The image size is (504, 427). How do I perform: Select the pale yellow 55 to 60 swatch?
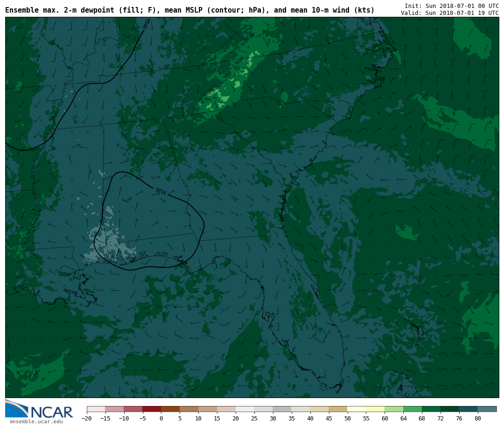pyautogui.click(x=375, y=409)
